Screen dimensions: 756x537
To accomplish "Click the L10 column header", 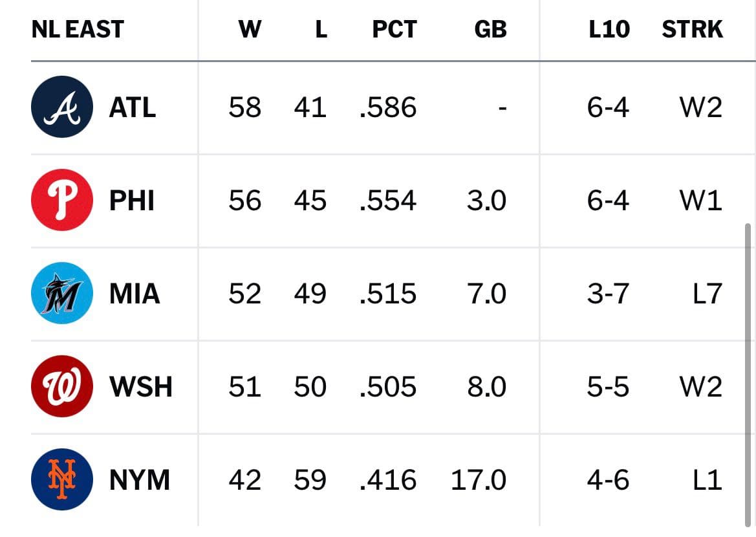I will click(x=609, y=29).
